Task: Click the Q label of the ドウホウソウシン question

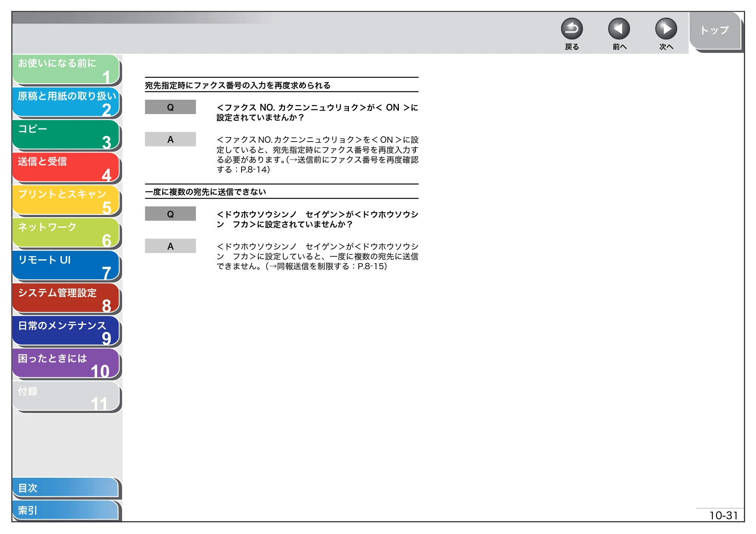Action: pyautogui.click(x=170, y=214)
